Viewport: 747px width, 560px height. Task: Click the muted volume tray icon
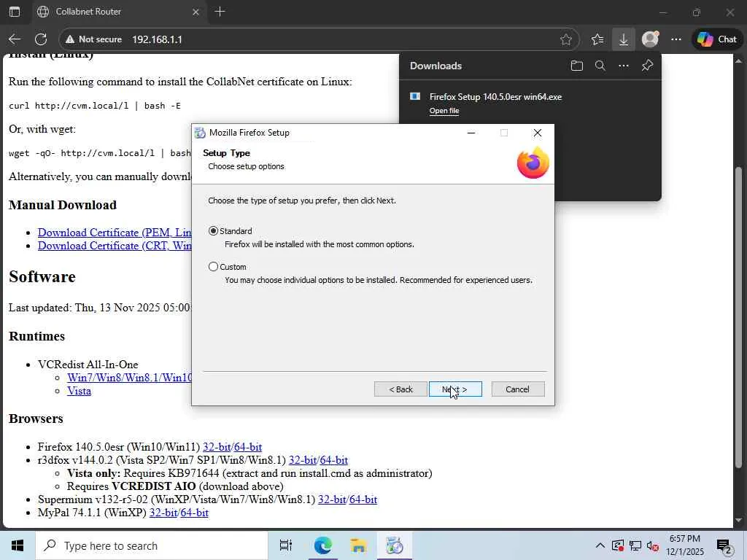pos(653,545)
